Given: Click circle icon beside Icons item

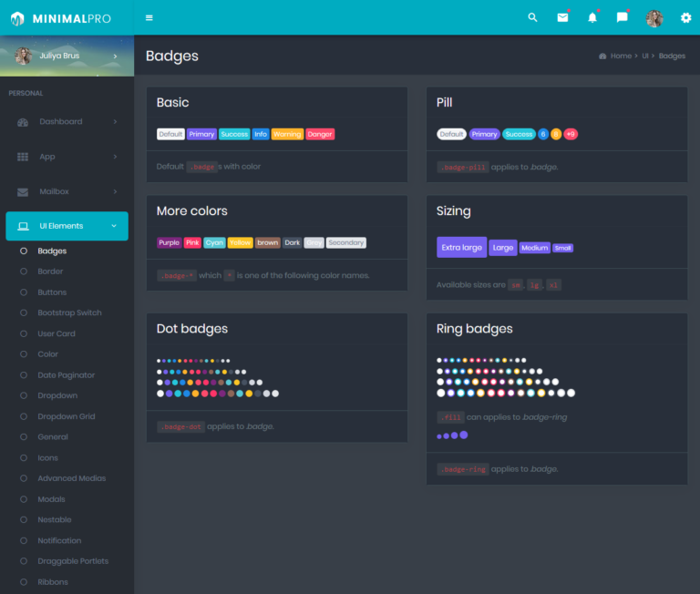Looking at the screenshot, I should pyautogui.click(x=24, y=458).
